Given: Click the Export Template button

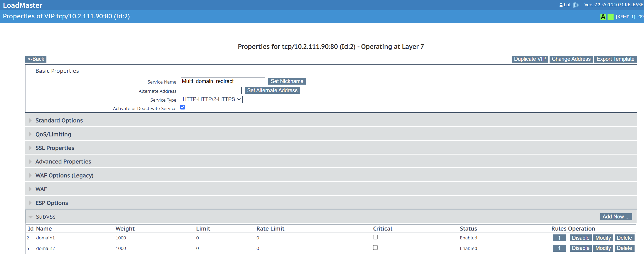Looking at the screenshot, I should point(615,59).
